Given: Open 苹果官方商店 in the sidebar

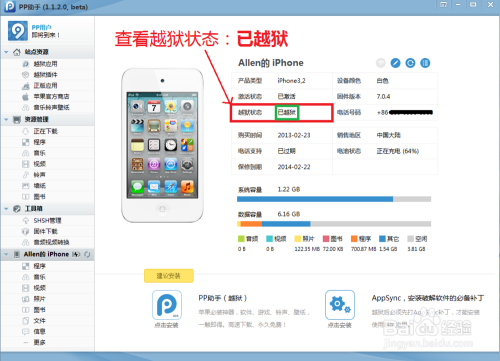Looking at the screenshot, I should tap(51, 97).
